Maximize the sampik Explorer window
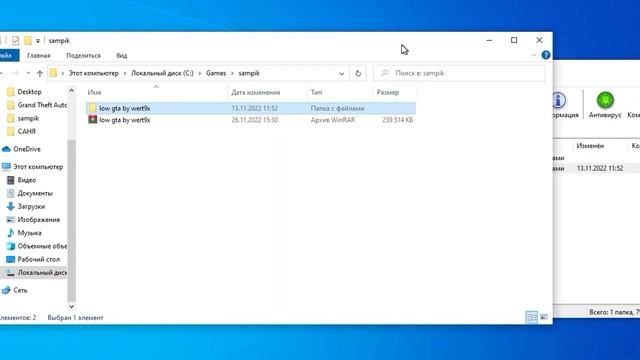The image size is (640, 360). [514, 40]
